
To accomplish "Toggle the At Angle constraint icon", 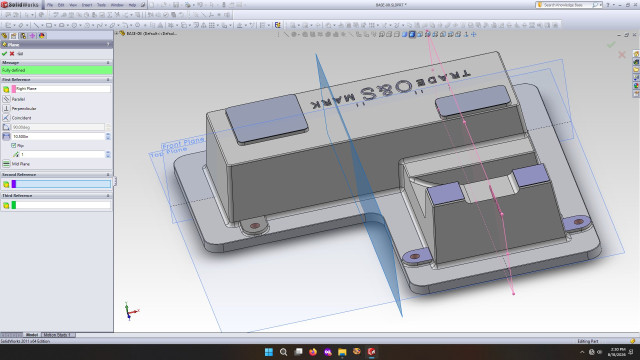I will 6,127.
